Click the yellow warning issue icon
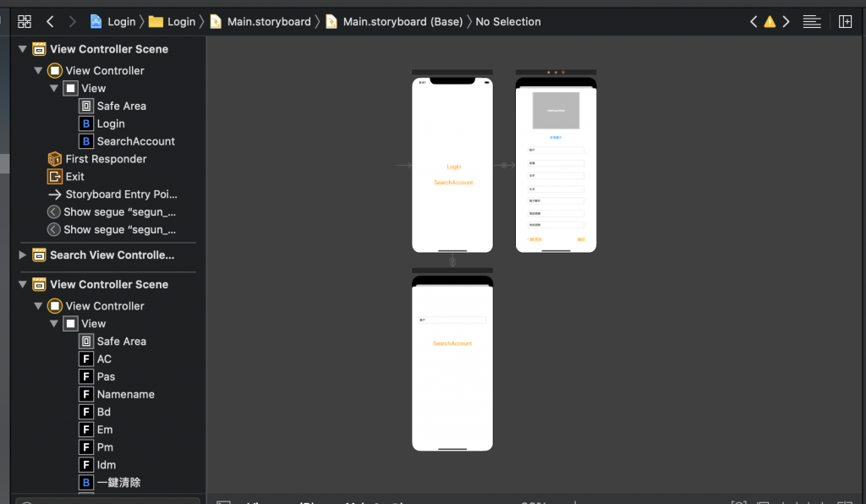 pos(770,21)
